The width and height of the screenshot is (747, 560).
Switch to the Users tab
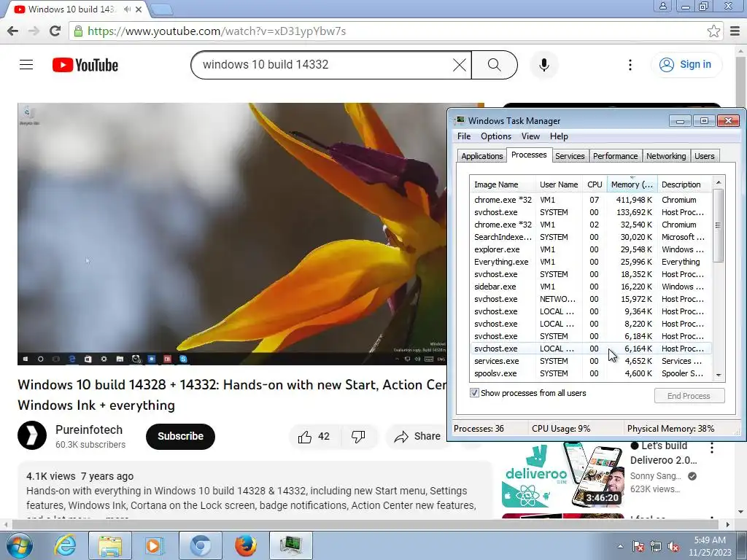(704, 156)
